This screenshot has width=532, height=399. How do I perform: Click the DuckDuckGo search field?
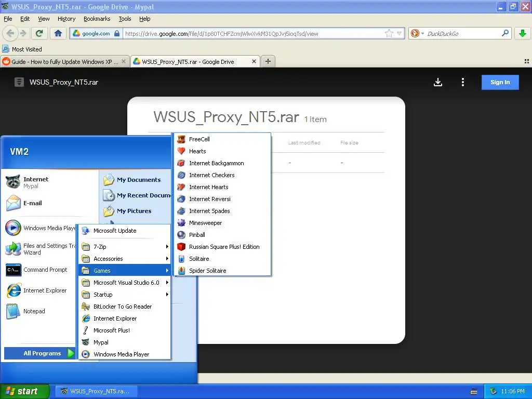coord(462,34)
